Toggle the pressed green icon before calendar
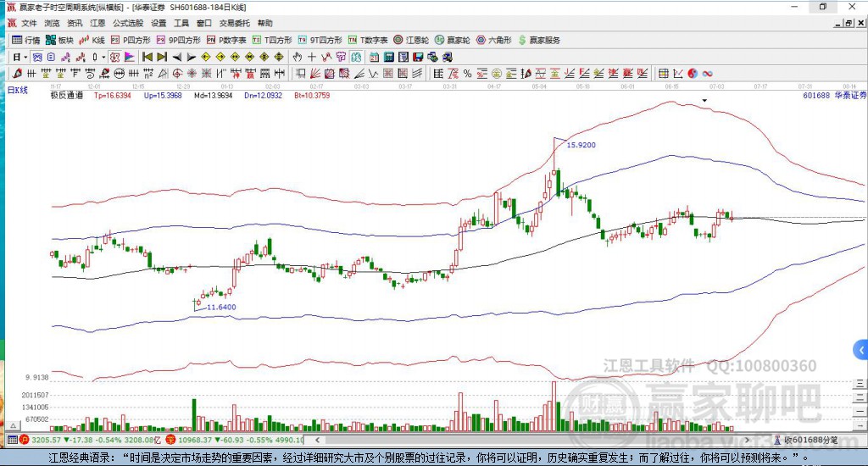The width and height of the screenshot is (868, 466). 356,57
